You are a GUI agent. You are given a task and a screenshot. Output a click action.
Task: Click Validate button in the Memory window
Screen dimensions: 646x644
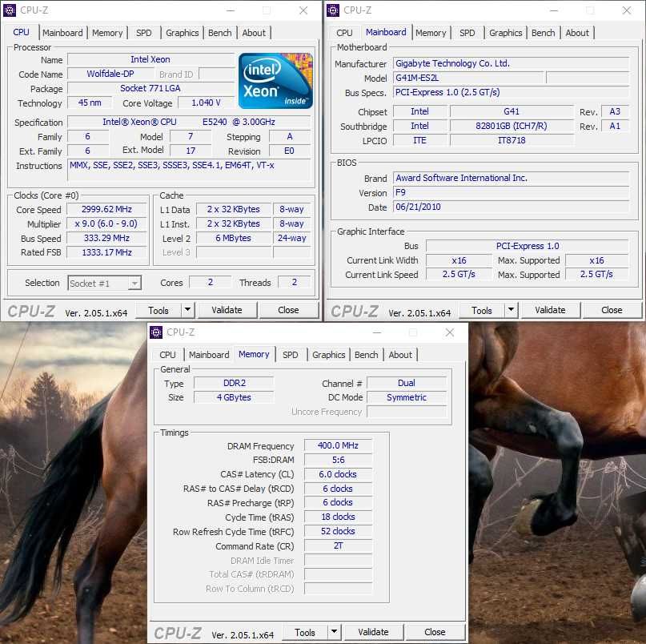373,632
